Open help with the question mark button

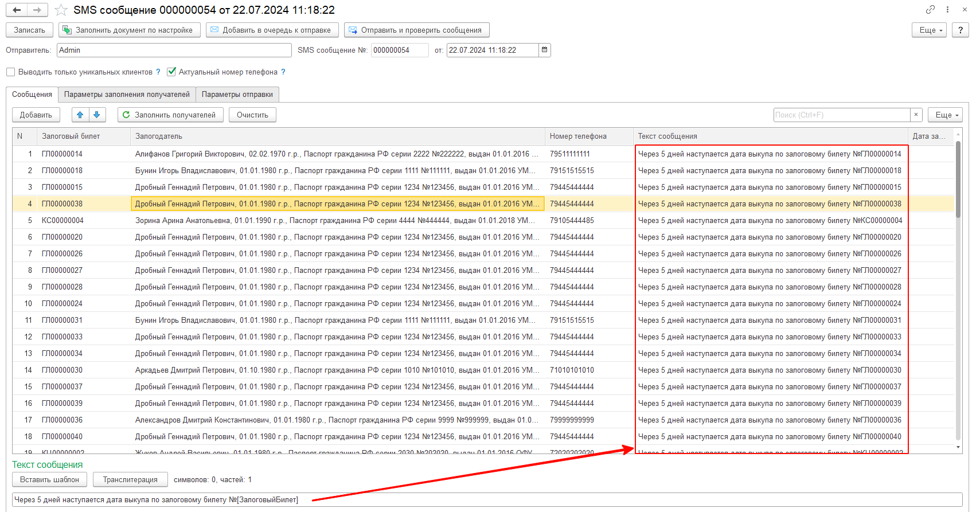pyautogui.click(x=961, y=30)
